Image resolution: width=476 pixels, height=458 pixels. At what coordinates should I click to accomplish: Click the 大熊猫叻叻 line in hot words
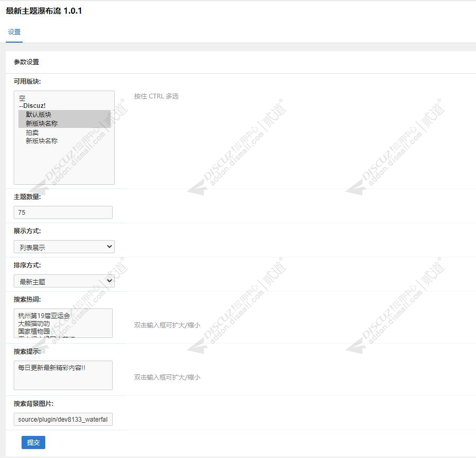coord(34,324)
